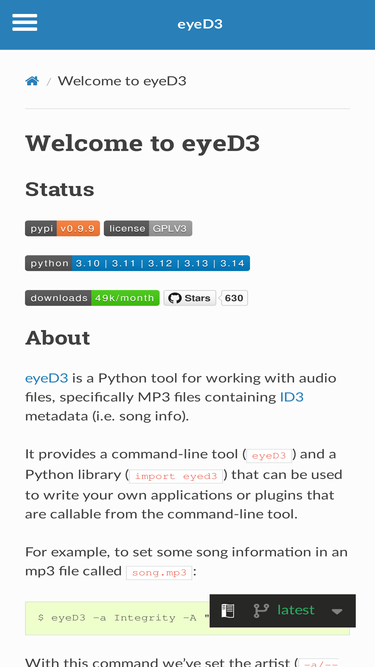This screenshot has height=667, width=375.
Task: Open the ID3 metadata link
Action: [x=292, y=397]
